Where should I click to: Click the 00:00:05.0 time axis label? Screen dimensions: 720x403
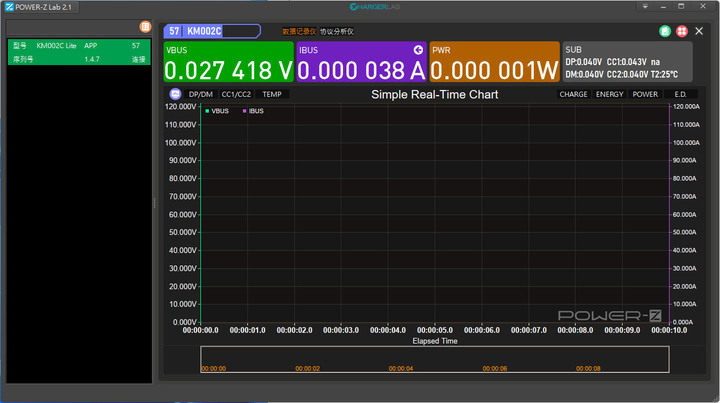point(435,330)
